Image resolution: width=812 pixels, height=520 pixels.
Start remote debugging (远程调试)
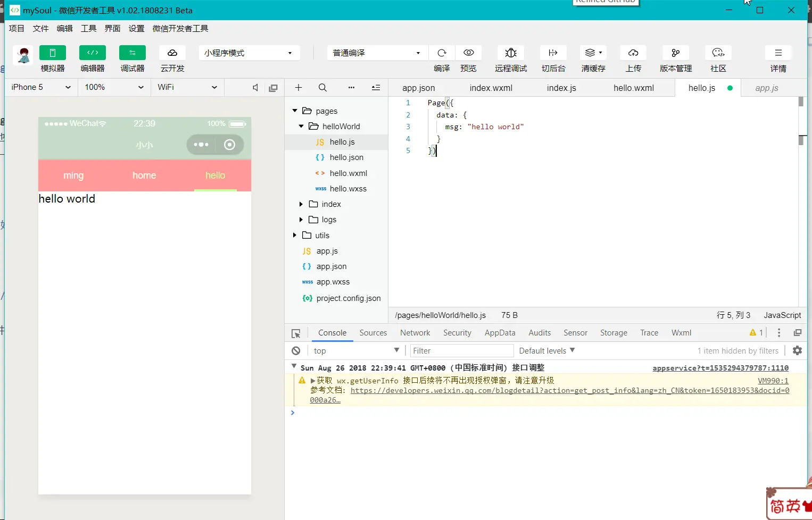pyautogui.click(x=511, y=53)
